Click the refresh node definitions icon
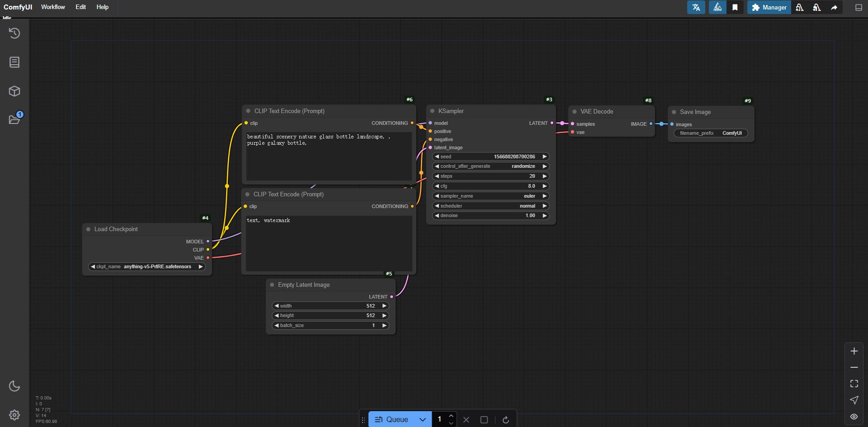This screenshot has width=868, height=427. (506, 420)
